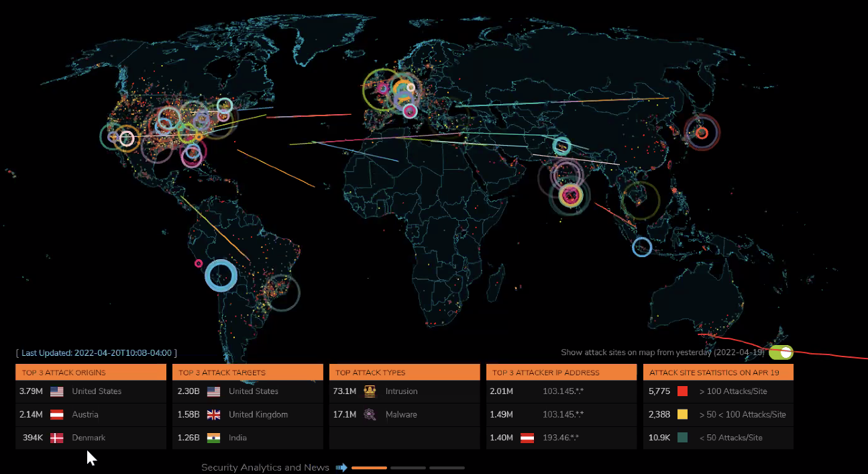868x474 pixels.
Task: Toggle the show attack sites from yesterday switch
Action: [781, 352]
